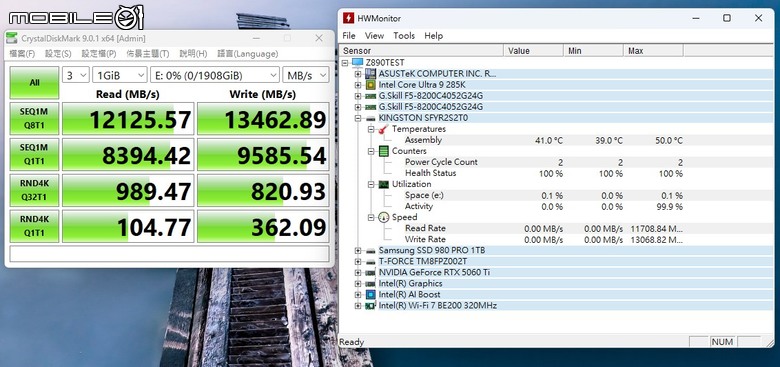Click the KINGSTON SFYR2S2T0 drive icon
Viewport: 780px width, 367px height.
tap(371, 118)
